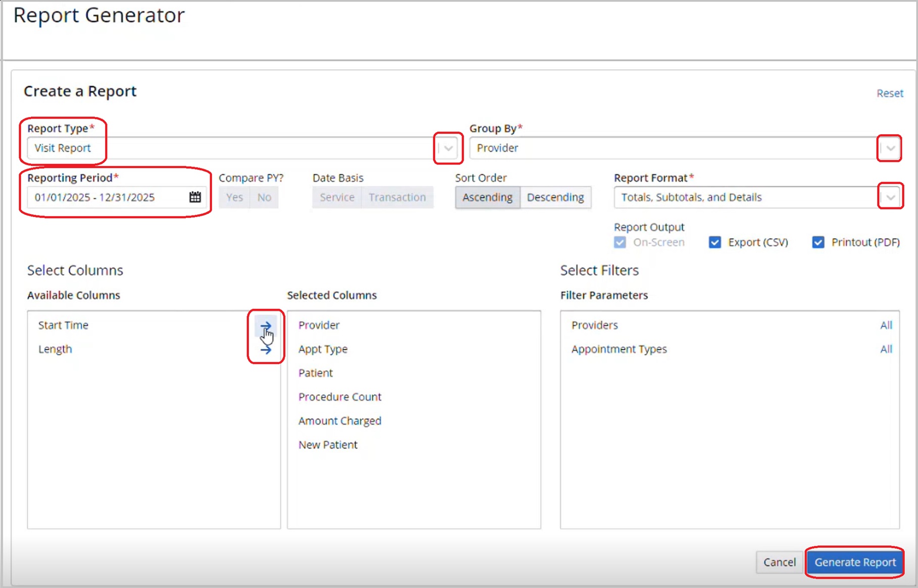Click the Reset link
The image size is (918, 588).
click(889, 93)
